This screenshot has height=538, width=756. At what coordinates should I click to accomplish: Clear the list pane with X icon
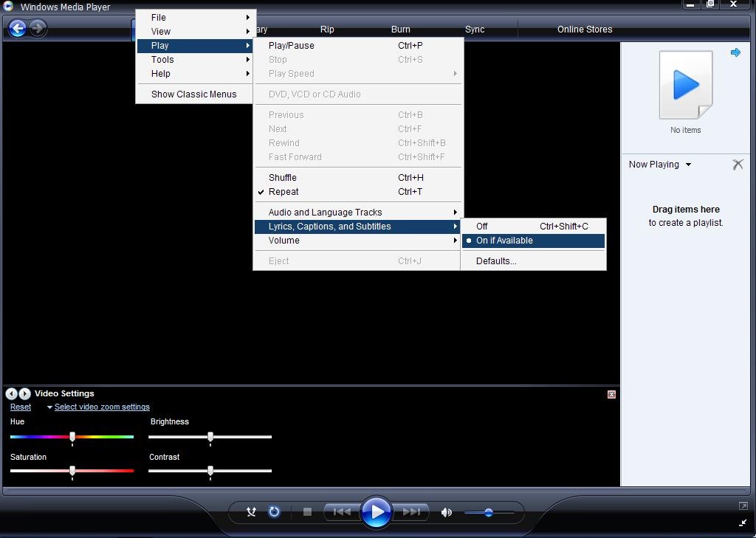[x=738, y=165]
